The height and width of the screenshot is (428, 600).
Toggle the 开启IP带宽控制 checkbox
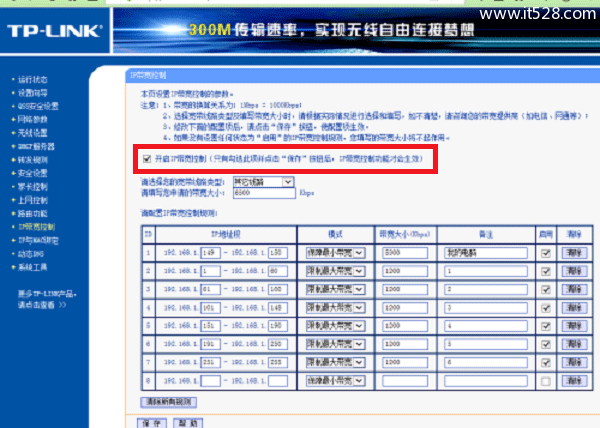(147, 159)
